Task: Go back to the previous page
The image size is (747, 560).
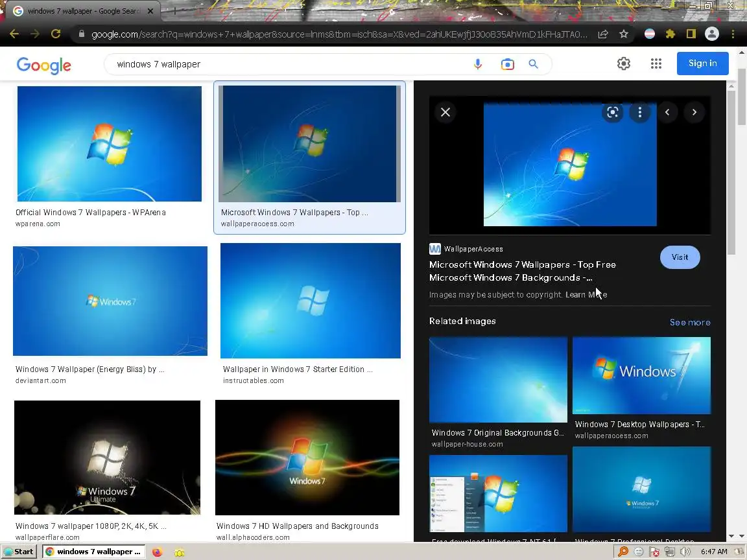Action: pos(14,34)
